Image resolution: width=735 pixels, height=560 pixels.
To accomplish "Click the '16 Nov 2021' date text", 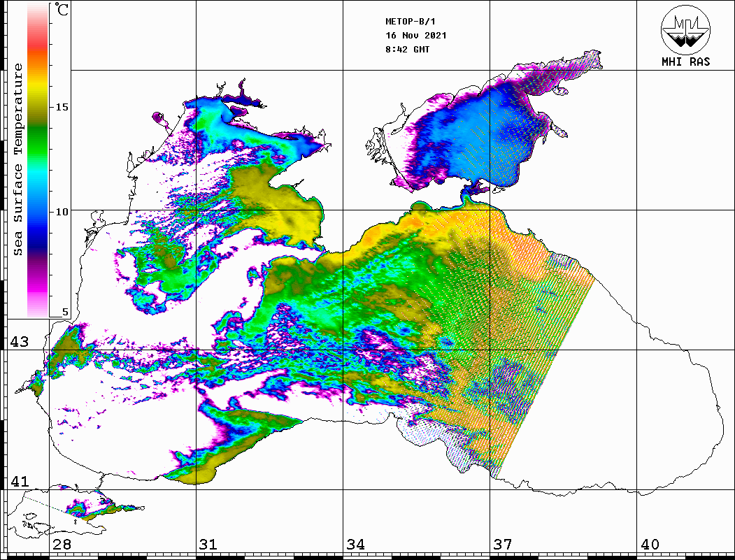I will (x=416, y=36).
